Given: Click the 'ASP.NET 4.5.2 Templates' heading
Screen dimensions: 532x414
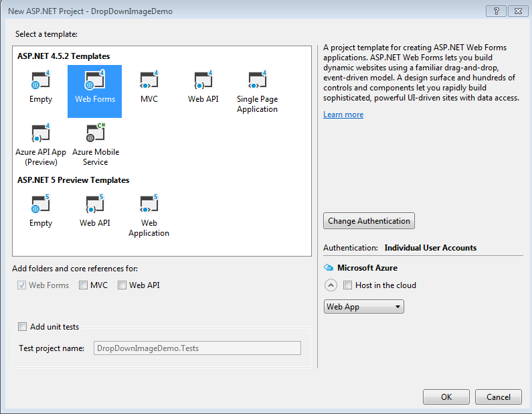Looking at the screenshot, I should coord(64,56).
